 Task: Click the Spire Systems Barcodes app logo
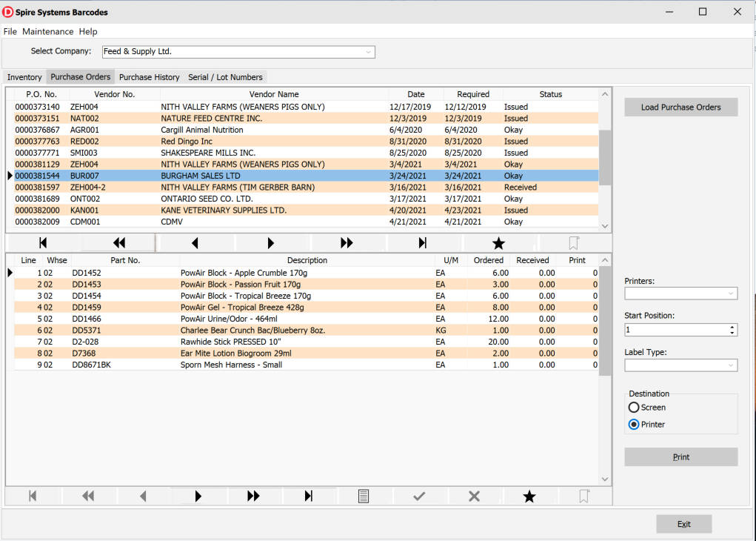7,12
